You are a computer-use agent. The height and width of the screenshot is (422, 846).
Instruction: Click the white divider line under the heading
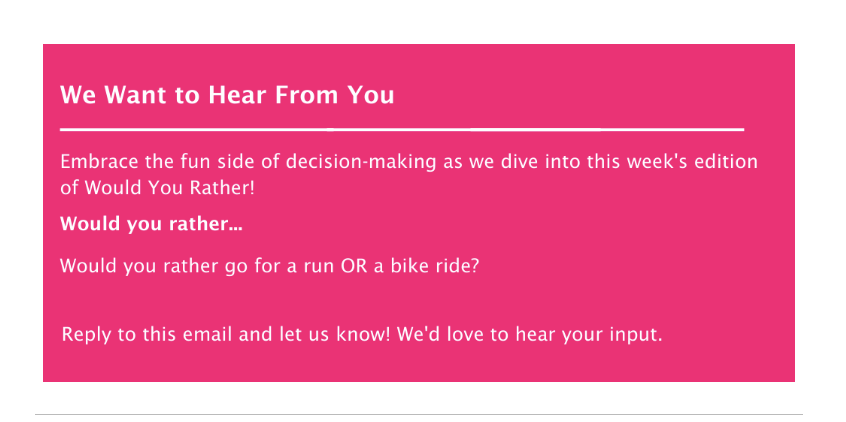coord(402,130)
